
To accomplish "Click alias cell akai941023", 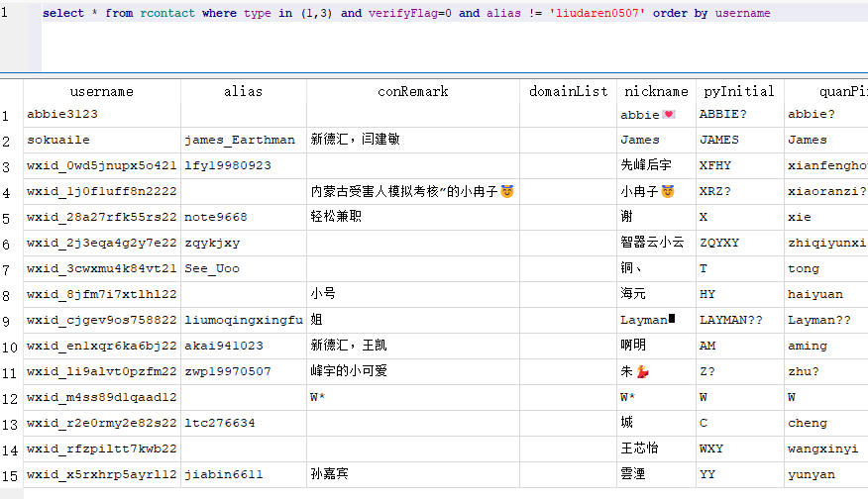I will 244,346.
